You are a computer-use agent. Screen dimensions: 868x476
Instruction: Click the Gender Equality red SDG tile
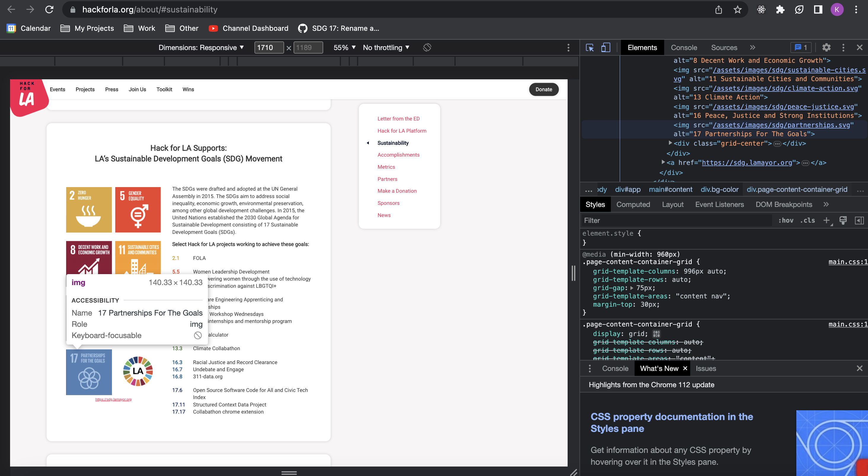tap(138, 209)
